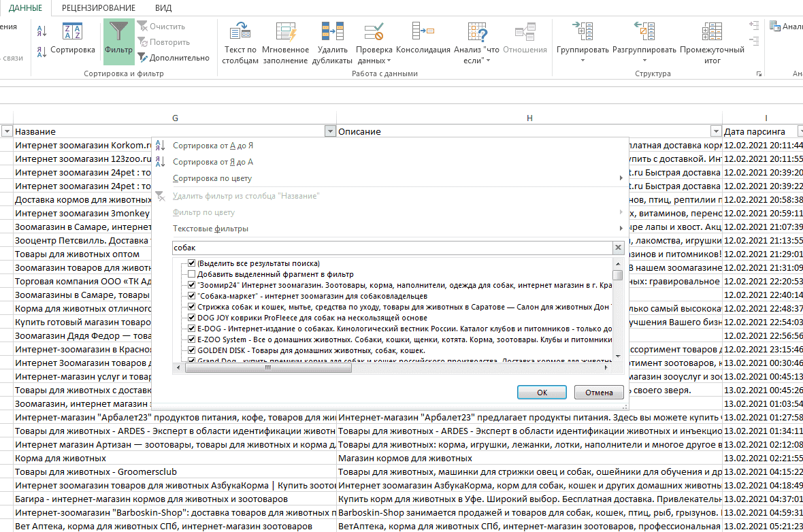Screen dimensions: 803x532
Task: Open Анализ "что если" icon
Action: [477, 32]
